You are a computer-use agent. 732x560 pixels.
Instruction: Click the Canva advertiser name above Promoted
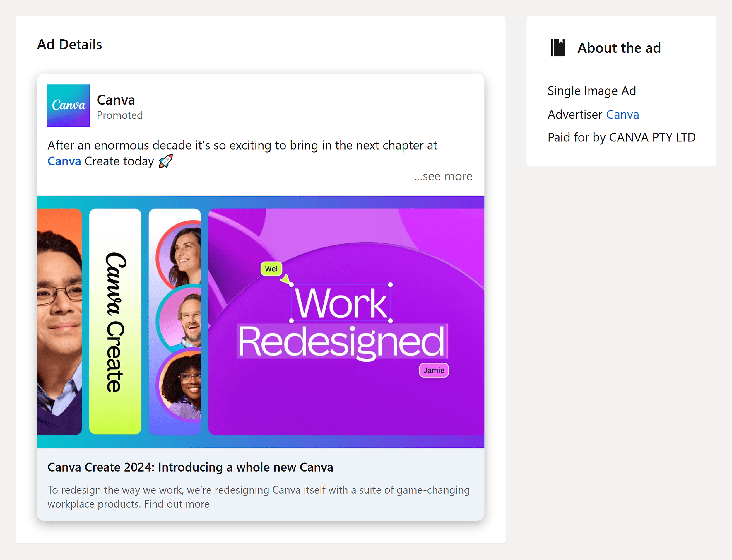tap(116, 100)
